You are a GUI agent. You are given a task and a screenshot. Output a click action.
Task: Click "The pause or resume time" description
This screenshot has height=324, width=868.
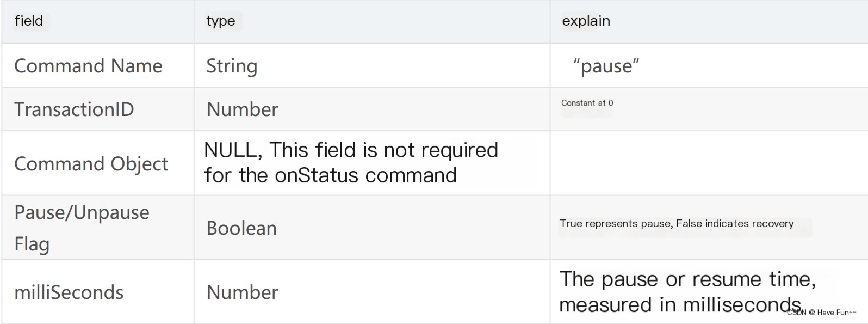(x=687, y=279)
